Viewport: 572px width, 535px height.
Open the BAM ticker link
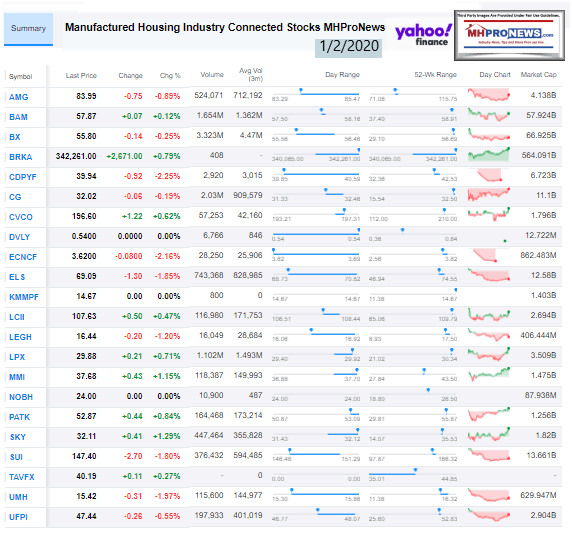[18, 117]
